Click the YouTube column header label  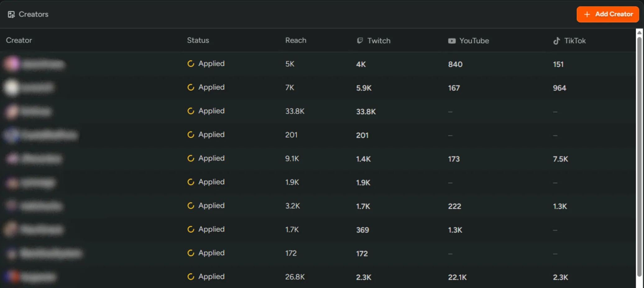coord(474,41)
